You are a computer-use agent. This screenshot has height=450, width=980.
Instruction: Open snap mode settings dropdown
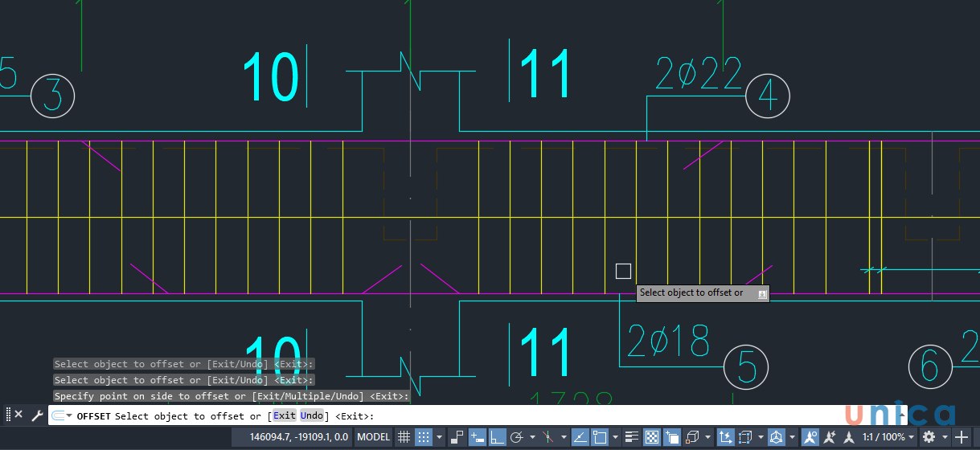pyautogui.click(x=438, y=437)
